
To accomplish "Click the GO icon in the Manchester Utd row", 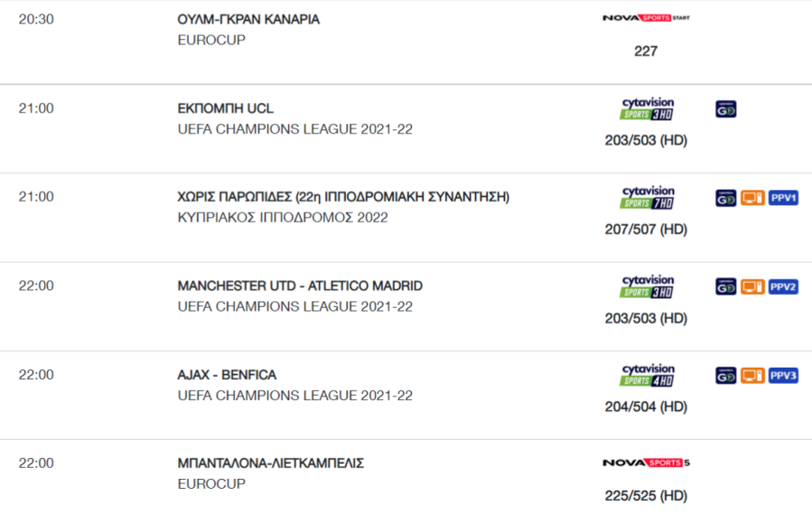I will click(x=725, y=286).
